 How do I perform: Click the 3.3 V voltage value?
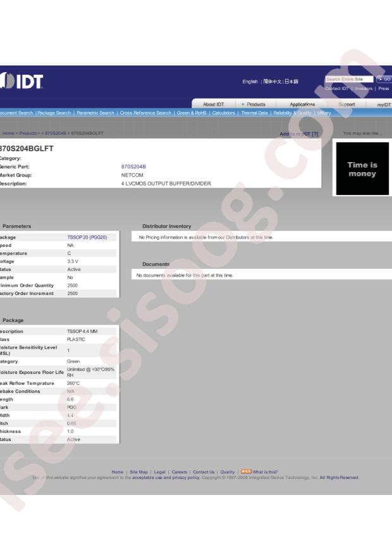(x=73, y=261)
